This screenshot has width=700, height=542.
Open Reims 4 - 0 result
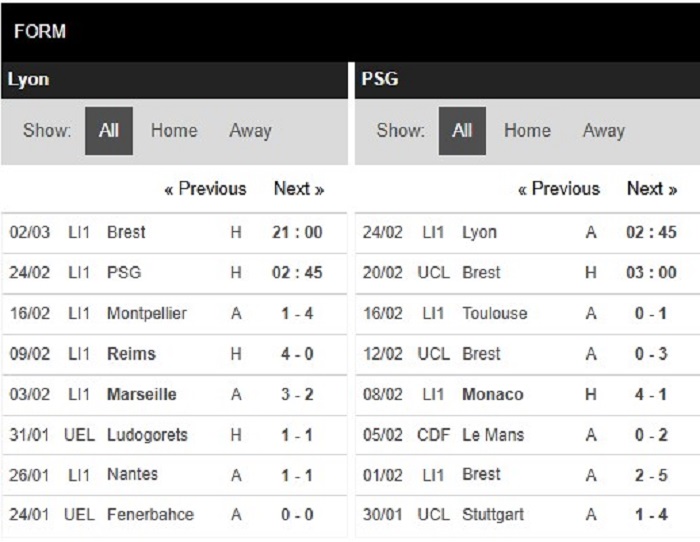(x=174, y=354)
